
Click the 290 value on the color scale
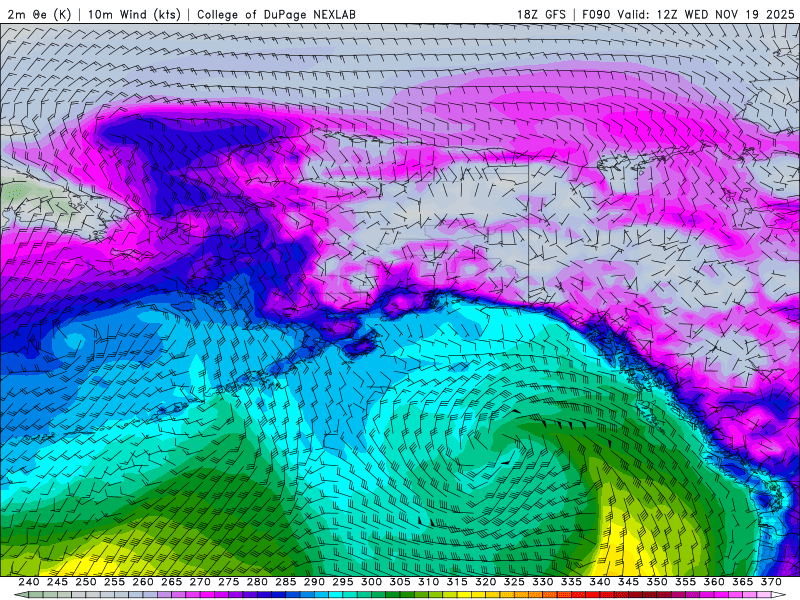pyautogui.click(x=314, y=582)
